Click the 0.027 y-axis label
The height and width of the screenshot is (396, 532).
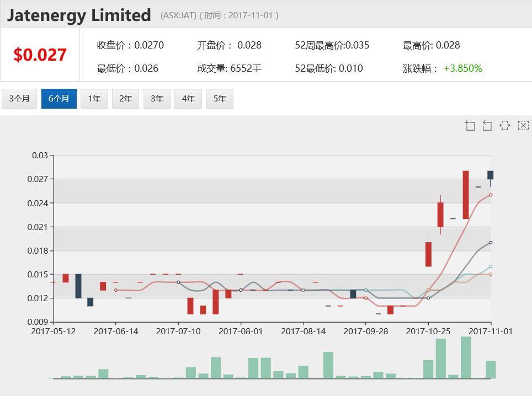pyautogui.click(x=38, y=179)
